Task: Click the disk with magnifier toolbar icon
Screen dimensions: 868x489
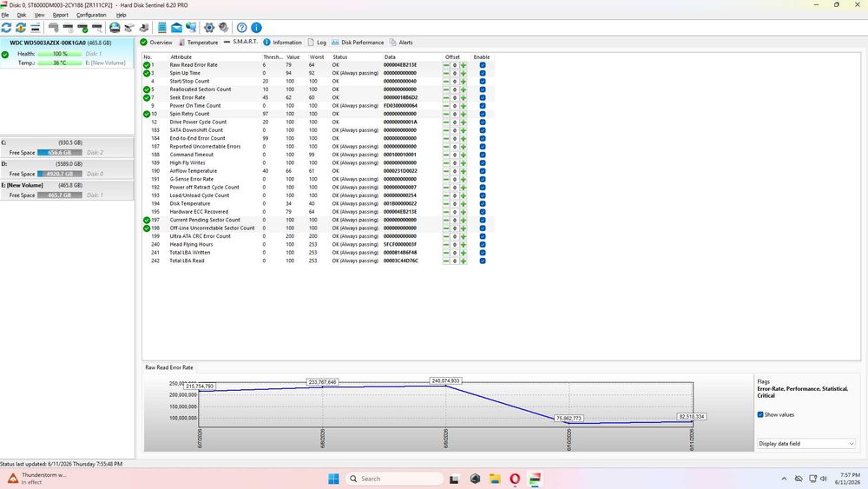Action: click(97, 27)
